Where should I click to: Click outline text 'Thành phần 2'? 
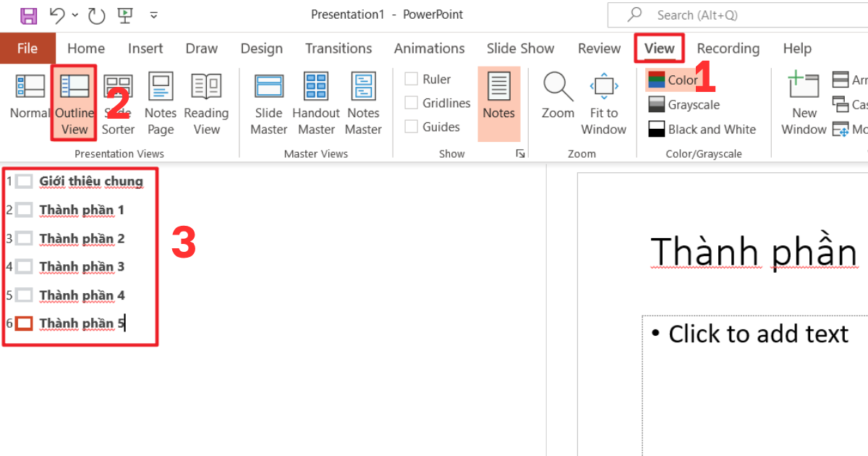pyautogui.click(x=82, y=238)
